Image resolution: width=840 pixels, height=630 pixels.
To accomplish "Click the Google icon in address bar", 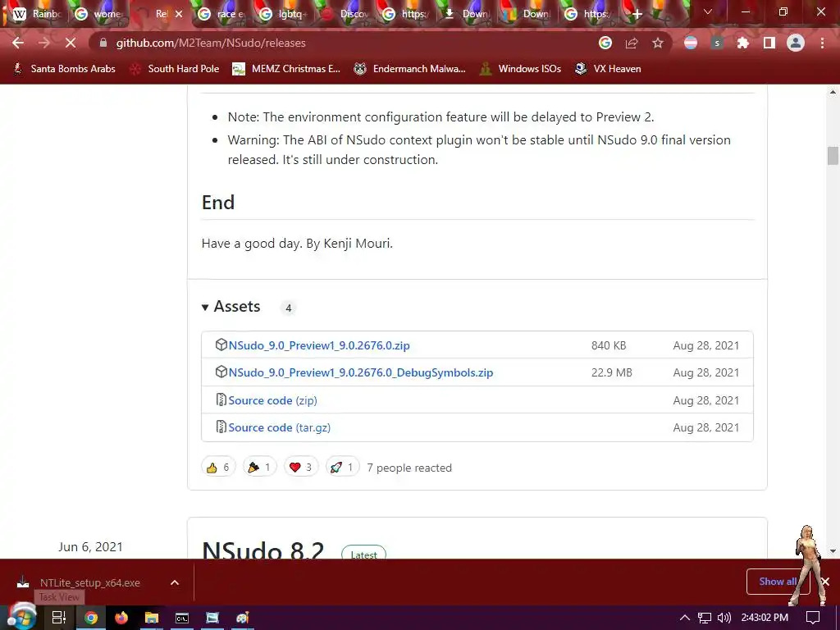I will click(x=605, y=43).
